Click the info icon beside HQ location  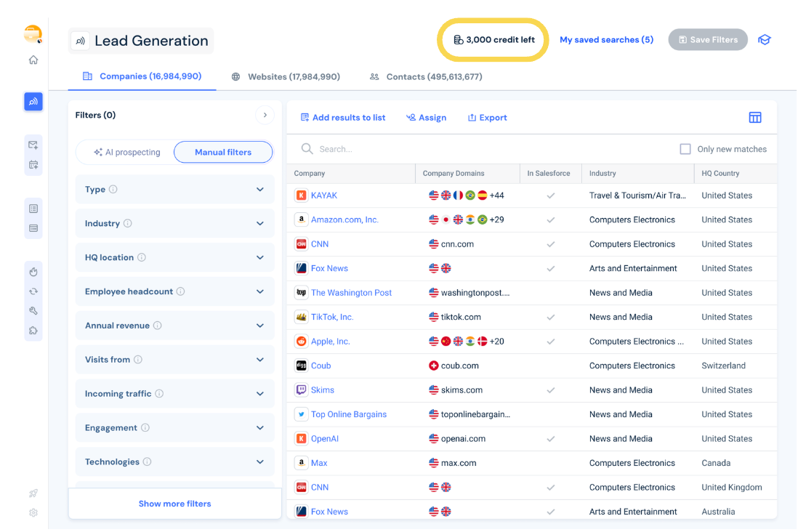click(142, 257)
